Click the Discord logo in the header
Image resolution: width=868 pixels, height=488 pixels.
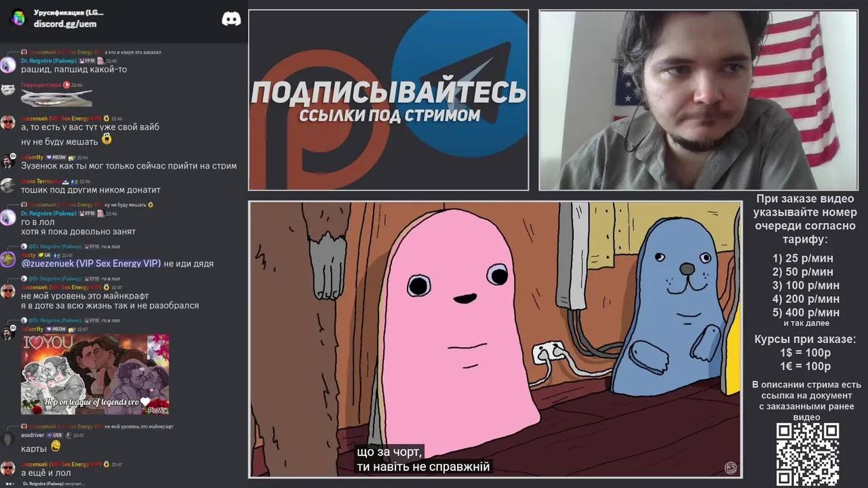point(231,19)
